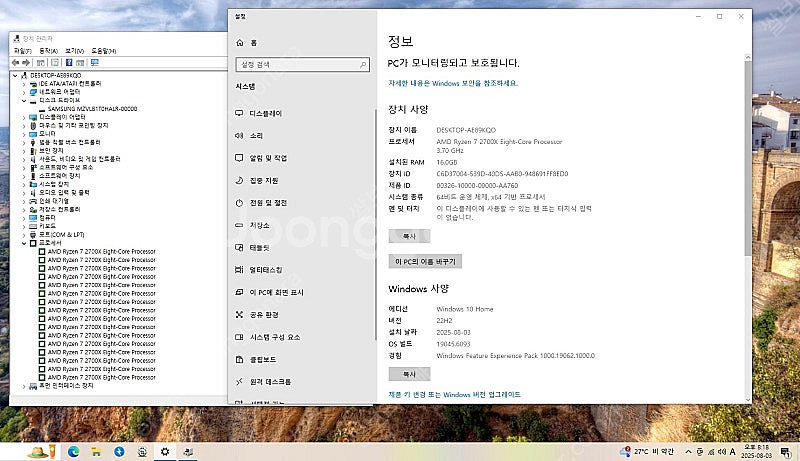Click taskbar clock showing 2025-08-03
Screen dimensions: 800x461
pyautogui.click(x=757, y=452)
